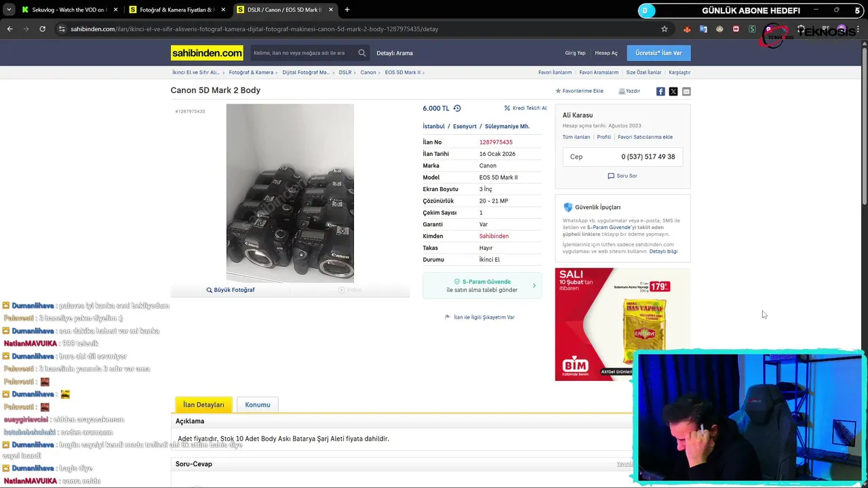Image resolution: width=868 pixels, height=488 pixels.
Task: Click the Giriş Yap link
Action: pos(575,53)
